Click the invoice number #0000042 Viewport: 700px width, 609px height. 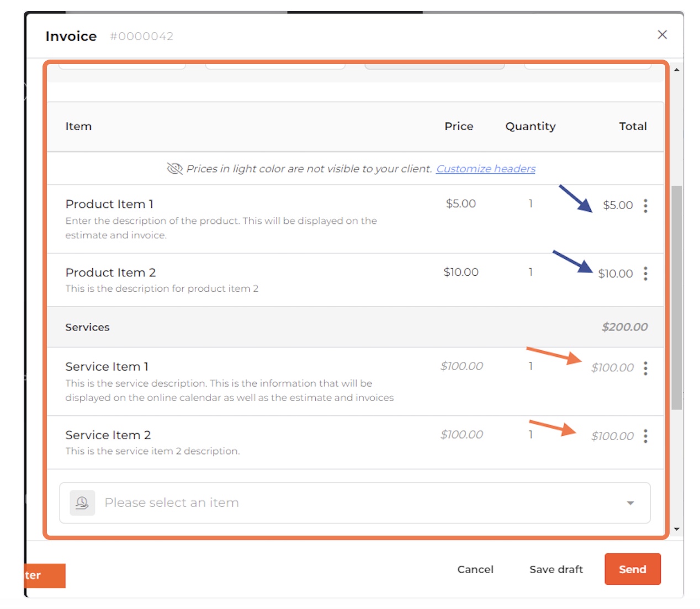pos(141,36)
